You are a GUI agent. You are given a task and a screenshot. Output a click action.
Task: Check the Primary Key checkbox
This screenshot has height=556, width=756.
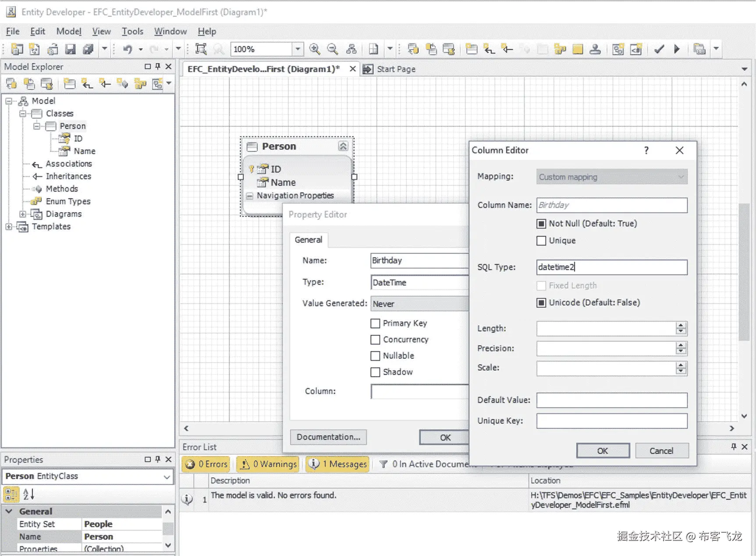coord(375,324)
